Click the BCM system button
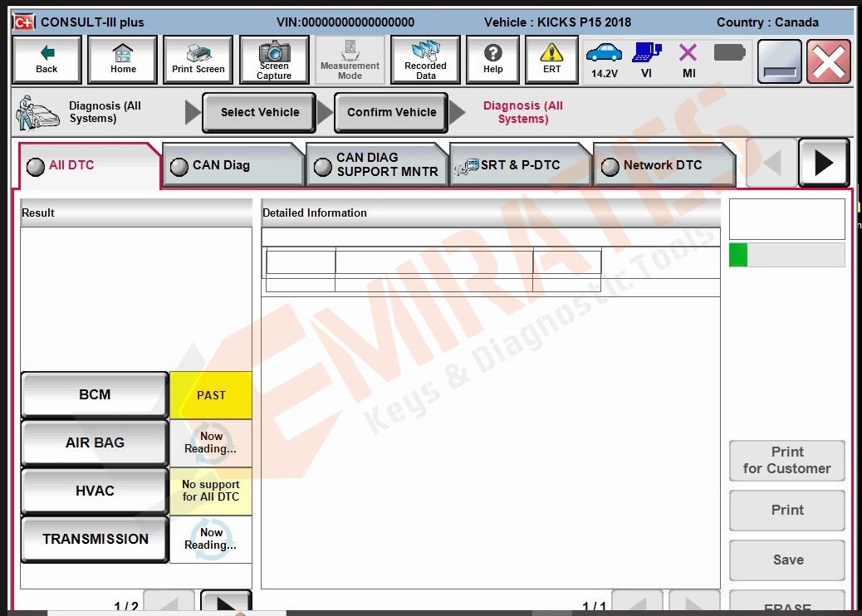Viewport: 862px width, 616px height. coord(95,395)
